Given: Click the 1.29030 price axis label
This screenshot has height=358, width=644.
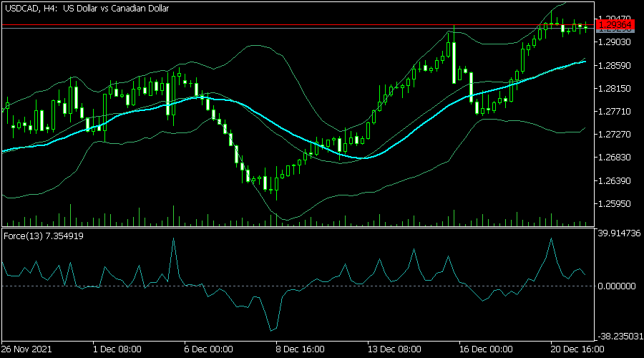Looking at the screenshot, I should (x=615, y=42).
